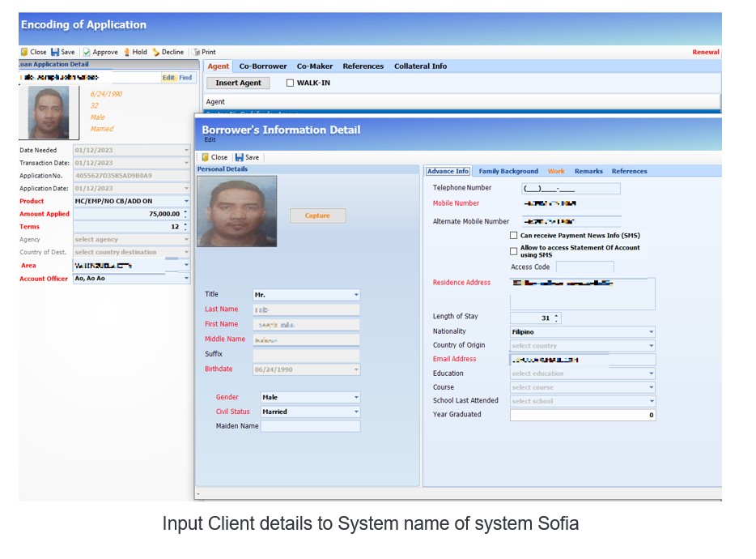The image size is (756, 559).
Task: Click the Email Address field
Action: [583, 360]
